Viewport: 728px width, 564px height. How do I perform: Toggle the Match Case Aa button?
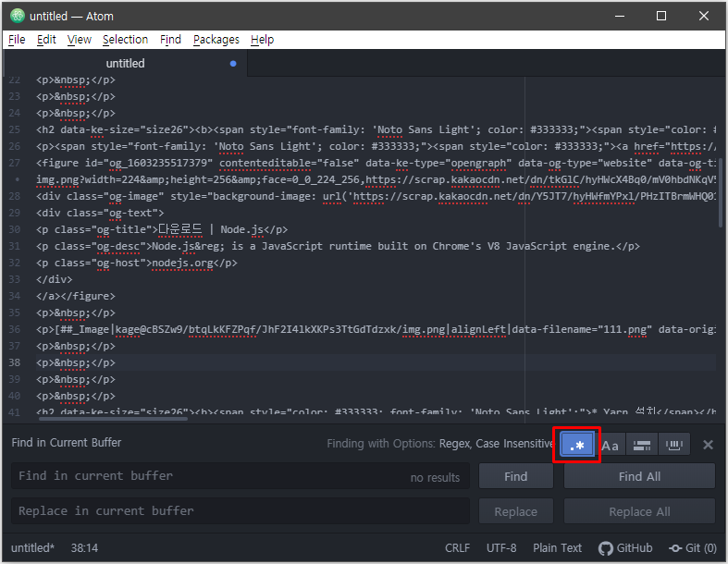click(611, 446)
